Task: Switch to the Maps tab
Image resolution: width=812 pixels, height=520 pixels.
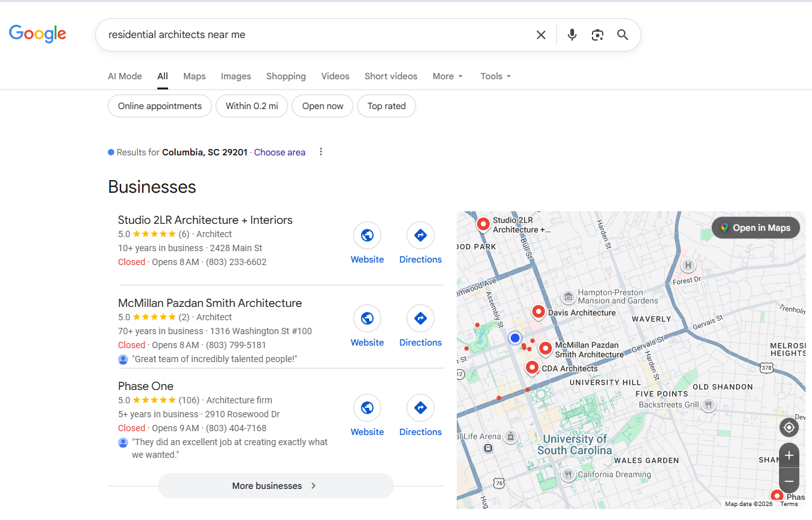Action: click(x=194, y=76)
